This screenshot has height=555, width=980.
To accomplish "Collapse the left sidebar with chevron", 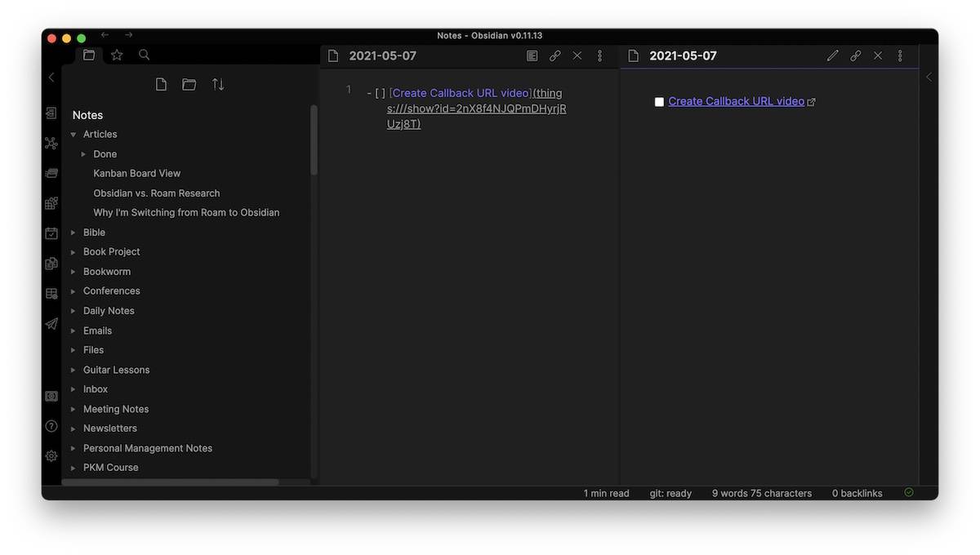I will point(51,77).
